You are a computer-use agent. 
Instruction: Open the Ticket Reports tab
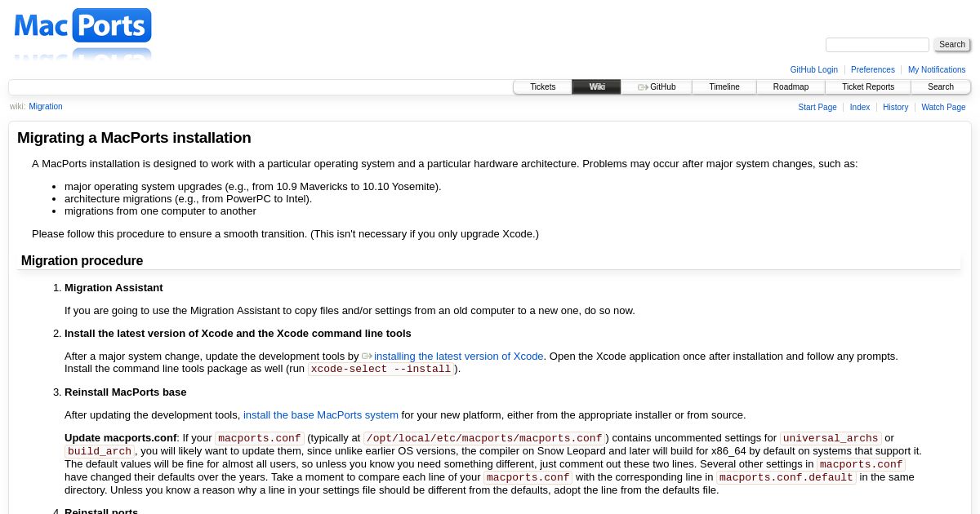pyautogui.click(x=868, y=87)
